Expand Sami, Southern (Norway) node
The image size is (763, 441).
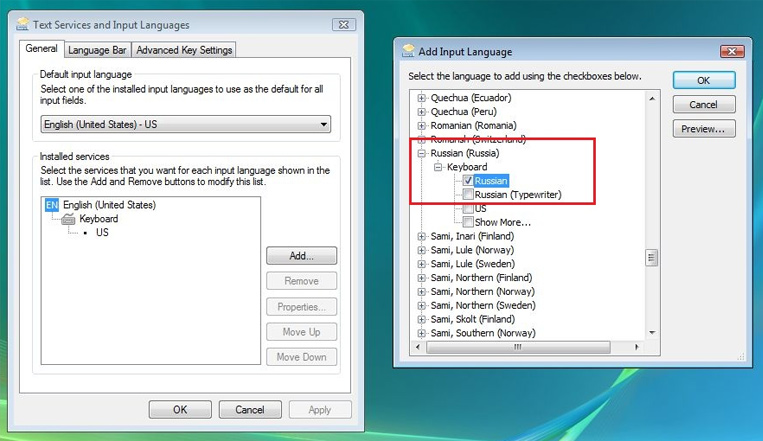422,333
